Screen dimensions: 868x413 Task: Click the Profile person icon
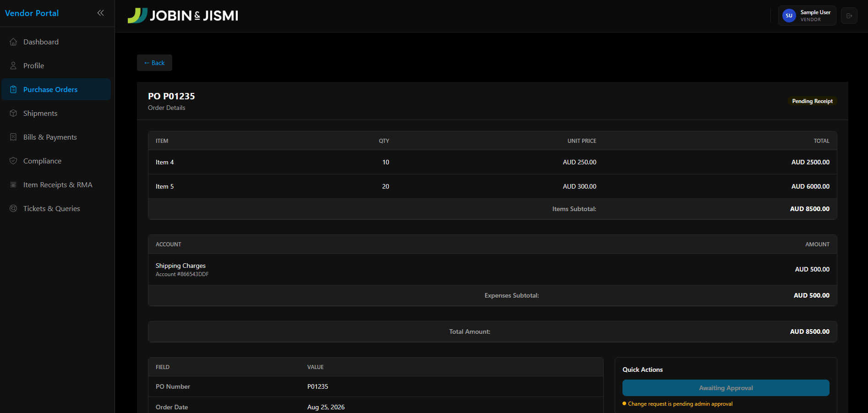coord(13,65)
